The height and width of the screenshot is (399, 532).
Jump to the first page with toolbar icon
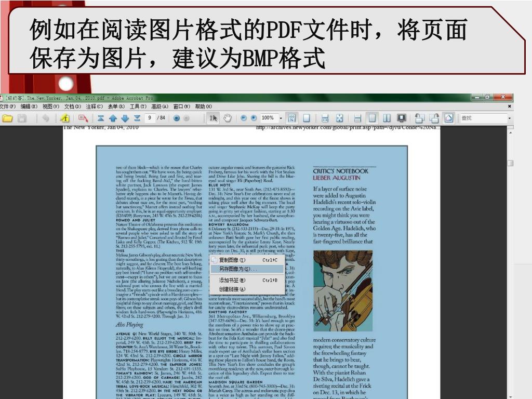(x=101, y=118)
